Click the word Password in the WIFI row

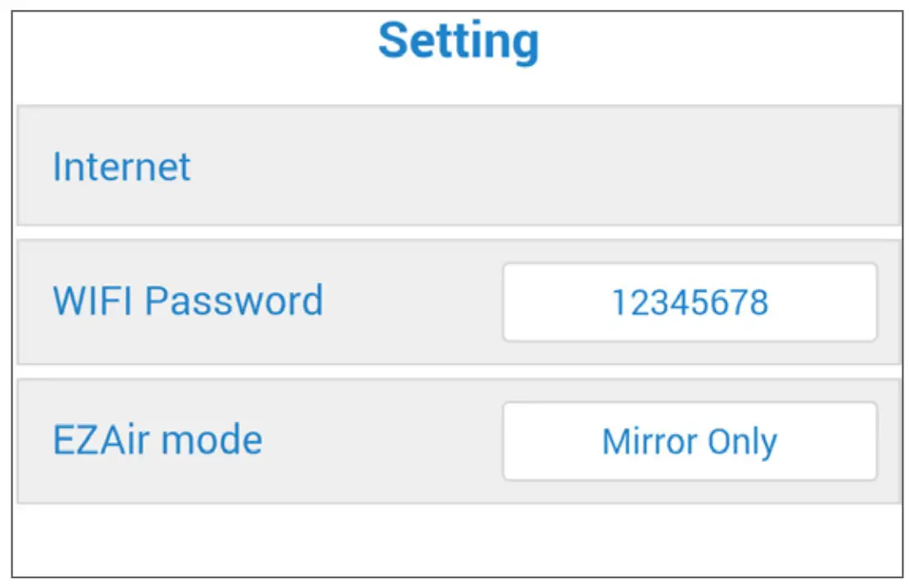click(x=234, y=301)
